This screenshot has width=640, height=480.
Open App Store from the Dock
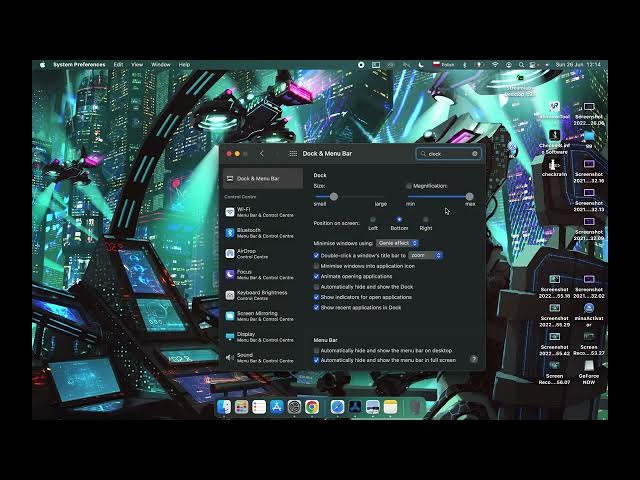coord(276,407)
